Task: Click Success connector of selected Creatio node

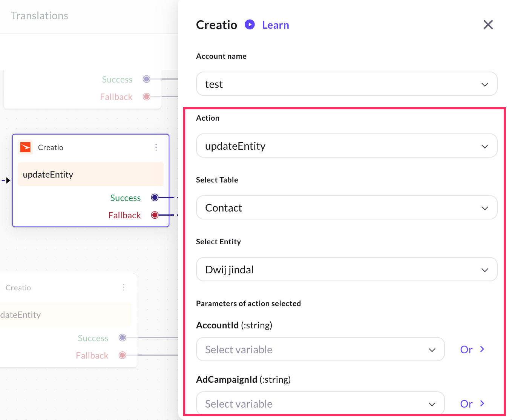Action: click(x=155, y=198)
